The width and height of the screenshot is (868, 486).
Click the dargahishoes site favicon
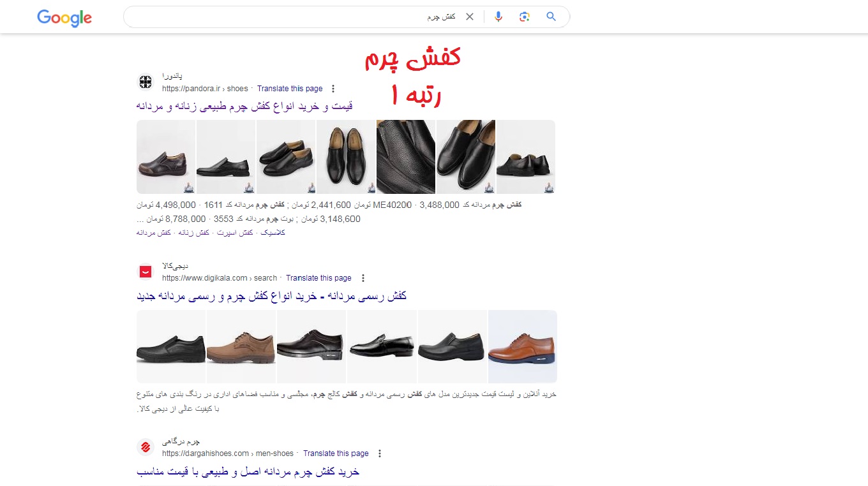tap(146, 447)
